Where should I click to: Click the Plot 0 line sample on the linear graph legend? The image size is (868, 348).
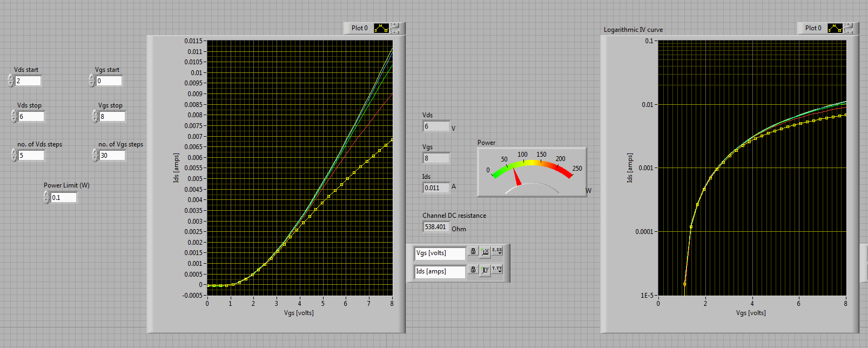pyautogui.click(x=381, y=28)
